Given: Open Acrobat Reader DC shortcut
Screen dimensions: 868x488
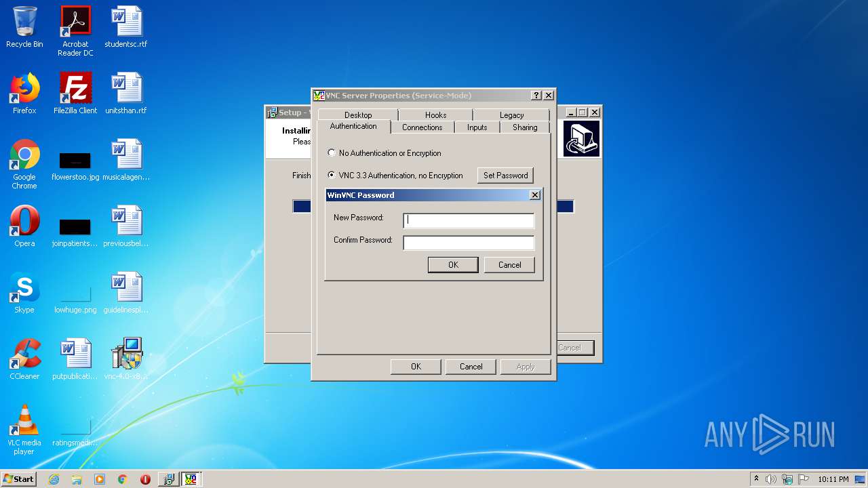Looking at the screenshot, I should [x=75, y=31].
